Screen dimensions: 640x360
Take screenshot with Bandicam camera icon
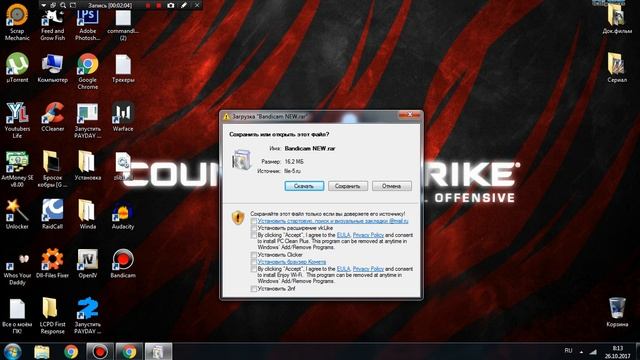(171, 5)
